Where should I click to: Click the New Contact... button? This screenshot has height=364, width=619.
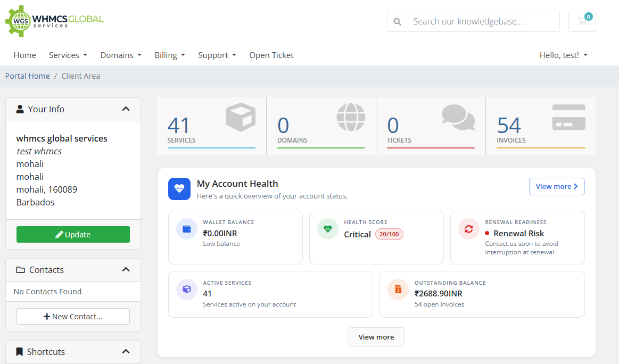point(73,317)
